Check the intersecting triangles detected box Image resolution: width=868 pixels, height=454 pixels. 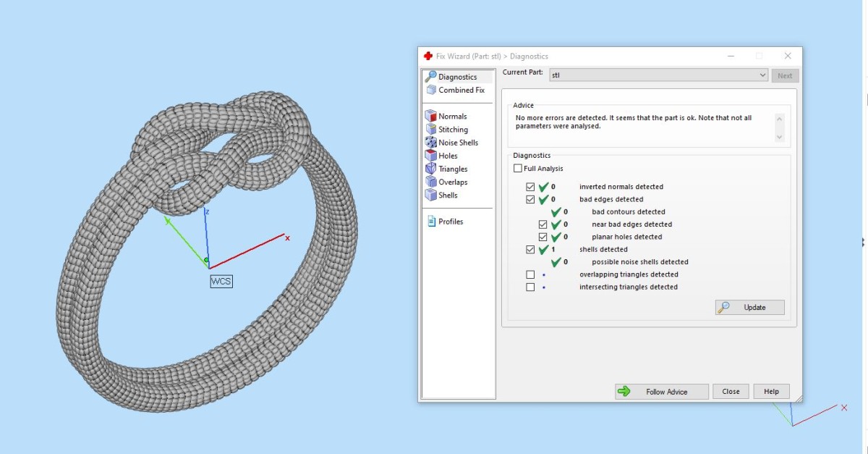click(x=530, y=287)
